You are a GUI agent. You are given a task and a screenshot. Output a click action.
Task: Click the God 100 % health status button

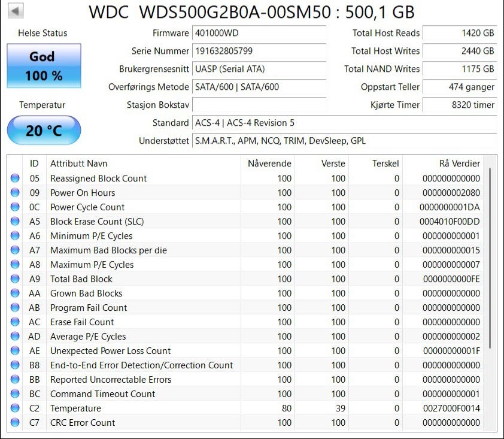click(44, 66)
